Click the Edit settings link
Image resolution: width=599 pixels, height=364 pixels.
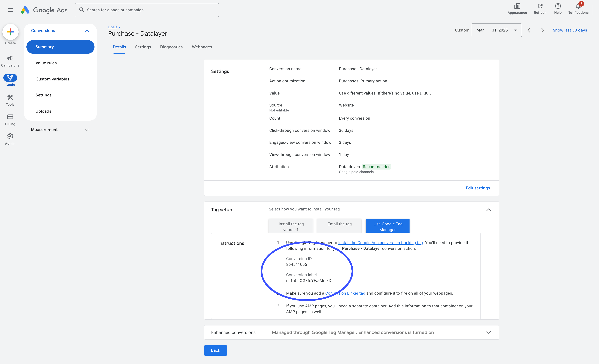(478, 188)
